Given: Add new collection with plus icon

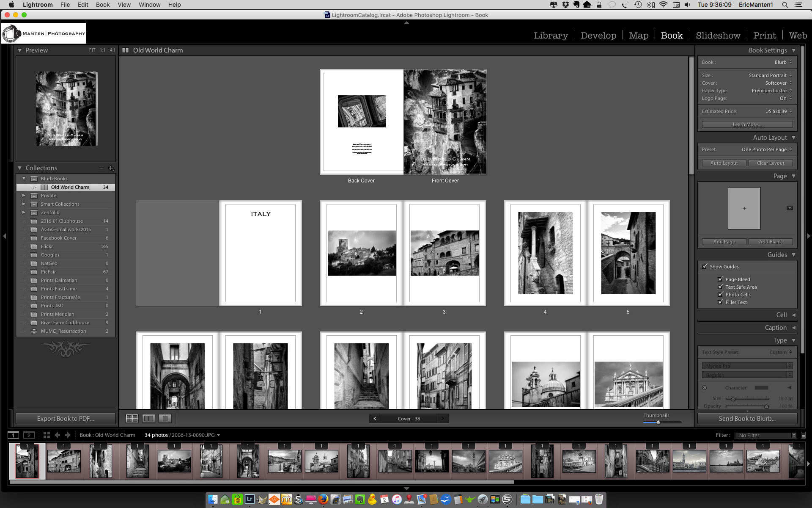Looking at the screenshot, I should coord(111,168).
